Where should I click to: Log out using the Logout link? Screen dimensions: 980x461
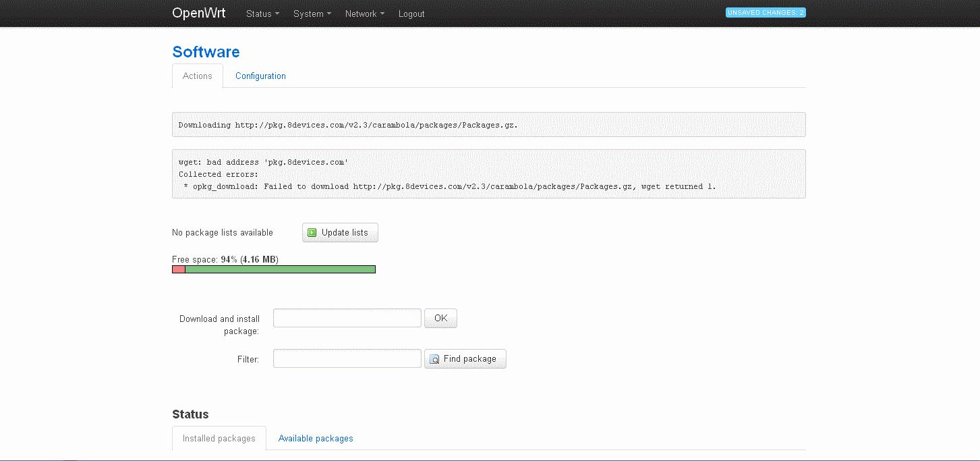click(x=411, y=13)
